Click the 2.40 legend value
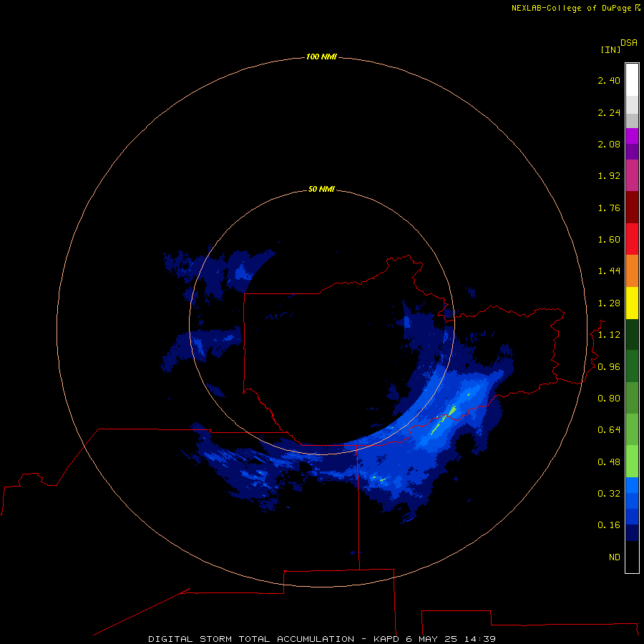644x644 pixels. click(x=609, y=80)
